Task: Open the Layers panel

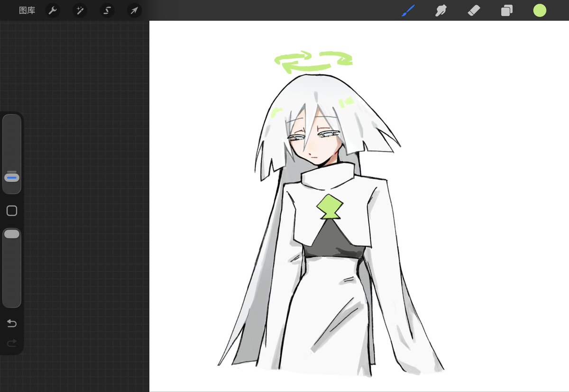Action: [x=507, y=10]
